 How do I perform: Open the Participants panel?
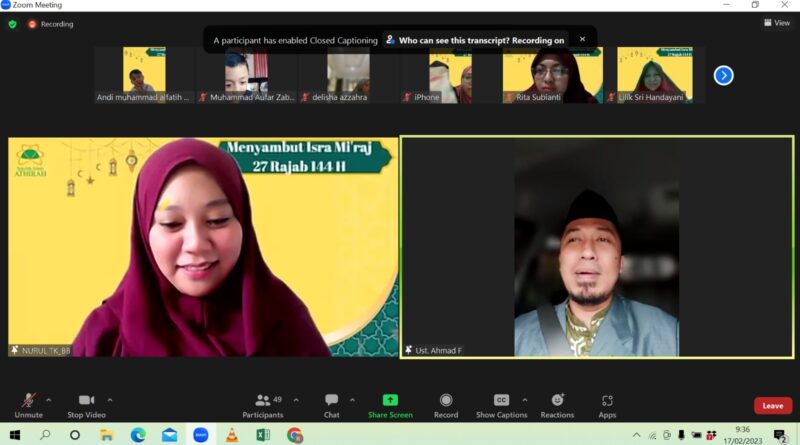262,401
